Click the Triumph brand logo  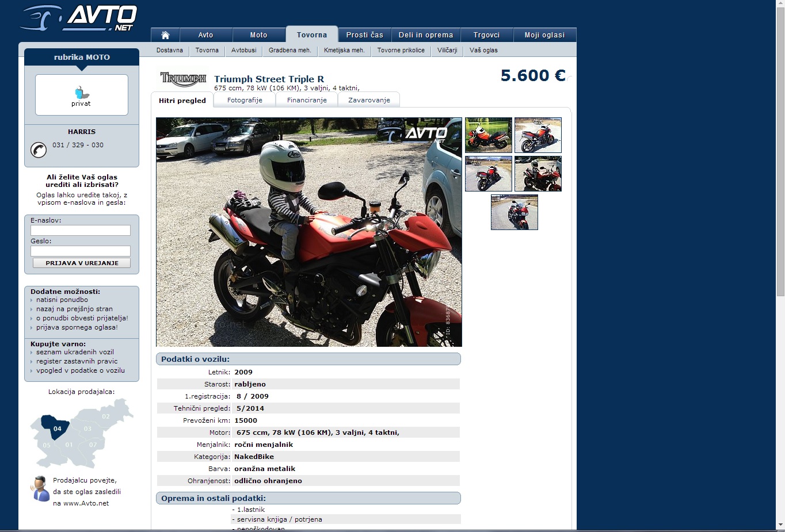pyautogui.click(x=183, y=78)
